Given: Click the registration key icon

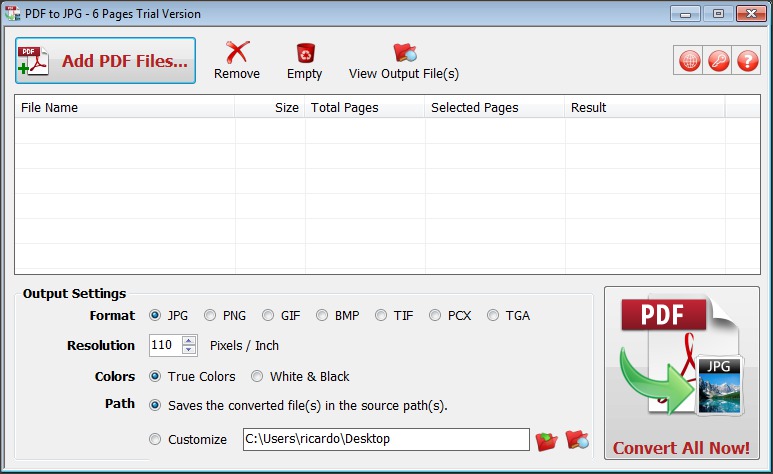Looking at the screenshot, I should [718, 61].
